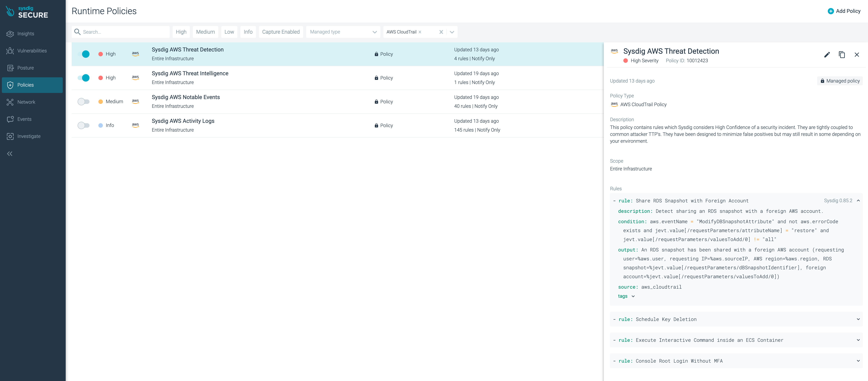Open the policy type dropdown arrow

click(x=452, y=32)
